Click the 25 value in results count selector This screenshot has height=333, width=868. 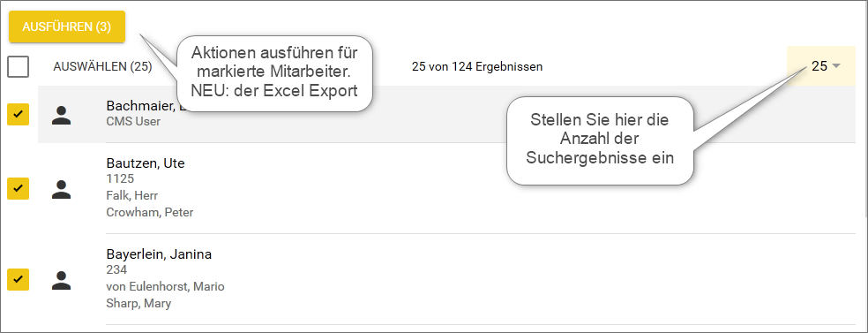[819, 66]
